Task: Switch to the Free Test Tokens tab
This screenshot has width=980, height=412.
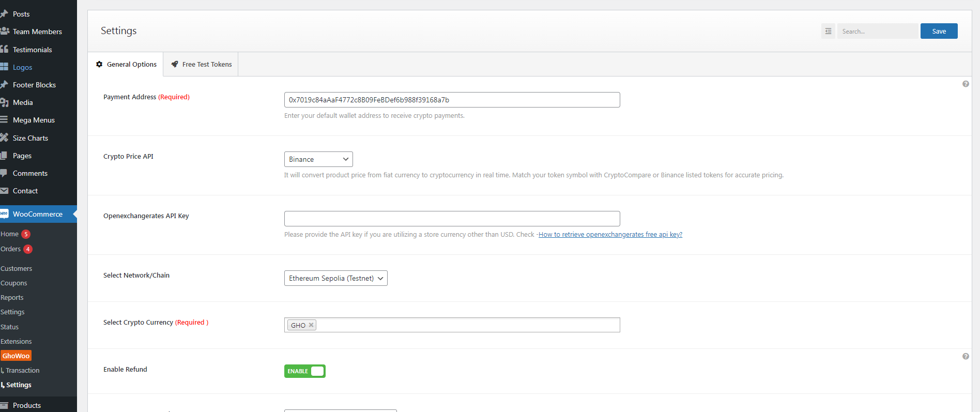Action: click(x=201, y=64)
